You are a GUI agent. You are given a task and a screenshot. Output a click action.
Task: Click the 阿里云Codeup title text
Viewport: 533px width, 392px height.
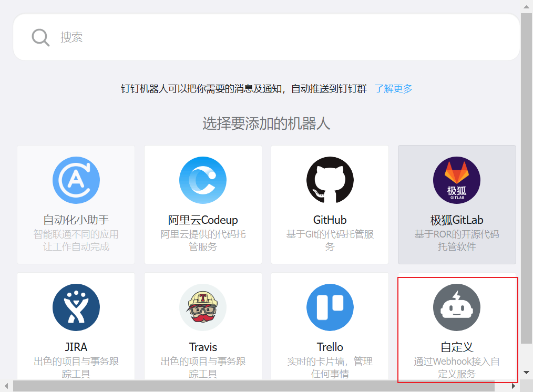(203, 220)
